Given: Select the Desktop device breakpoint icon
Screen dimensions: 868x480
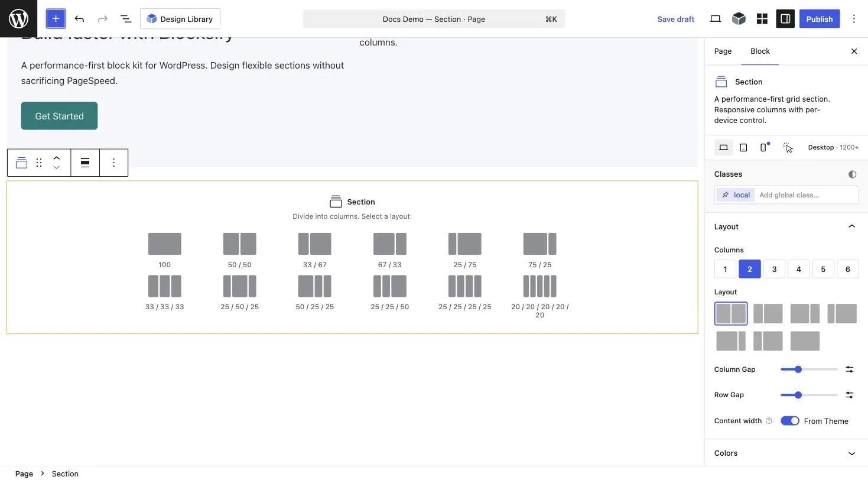Looking at the screenshot, I should point(723,147).
